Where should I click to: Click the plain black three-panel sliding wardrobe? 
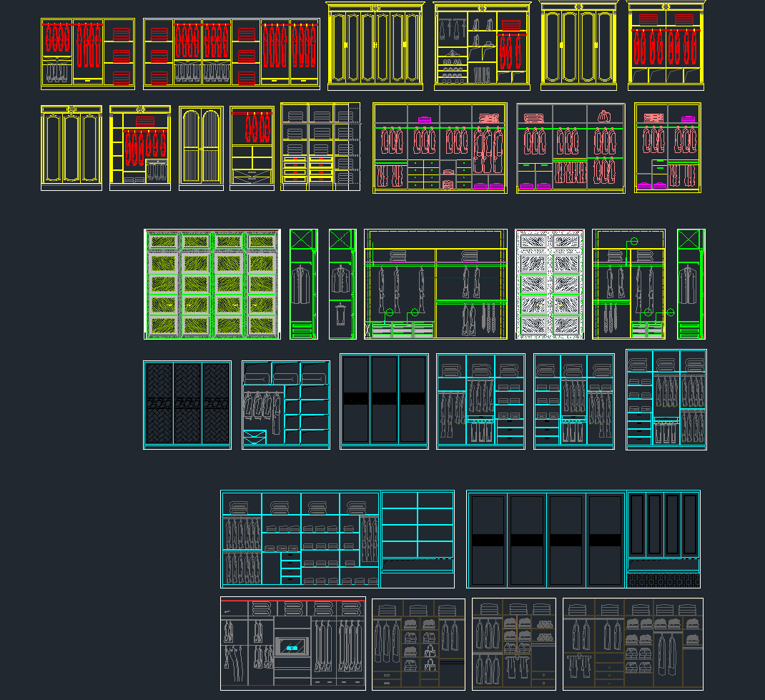click(384, 401)
